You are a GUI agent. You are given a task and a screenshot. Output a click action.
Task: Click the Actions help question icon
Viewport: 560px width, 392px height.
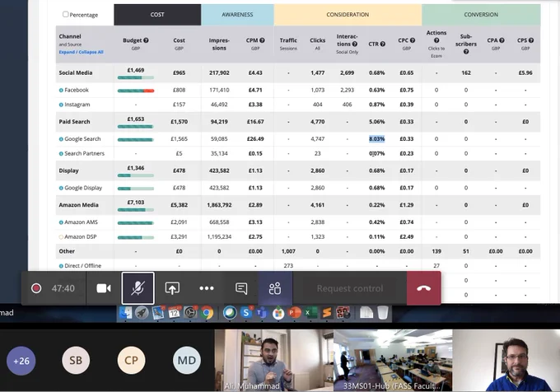[436, 40]
